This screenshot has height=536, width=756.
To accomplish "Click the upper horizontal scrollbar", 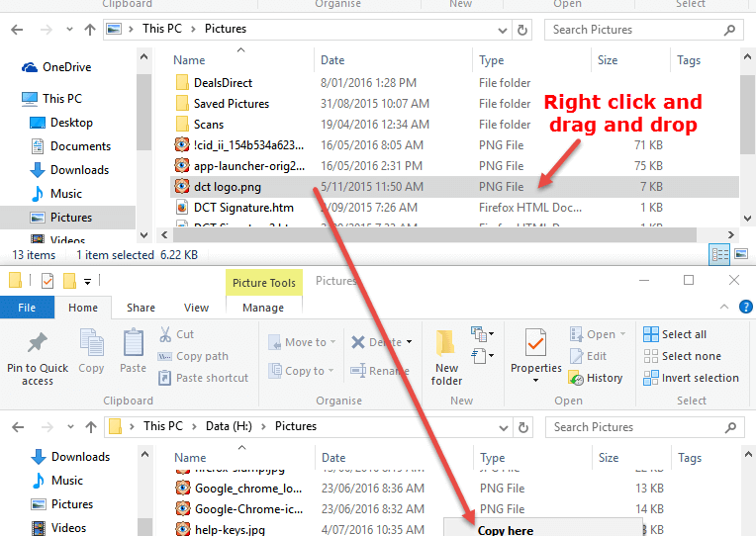I will pos(434,235).
